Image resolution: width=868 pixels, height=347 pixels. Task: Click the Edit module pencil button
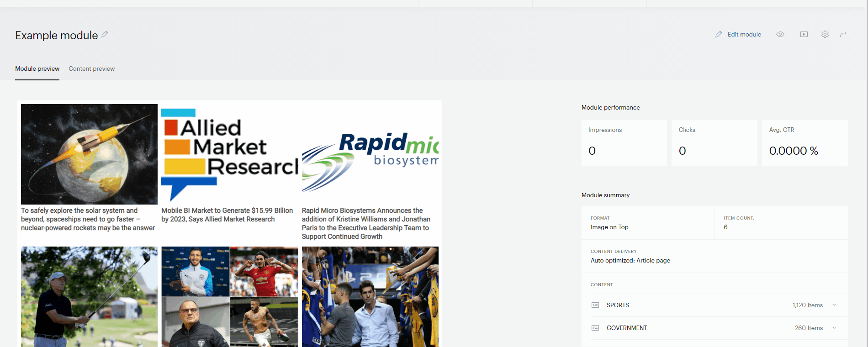738,34
